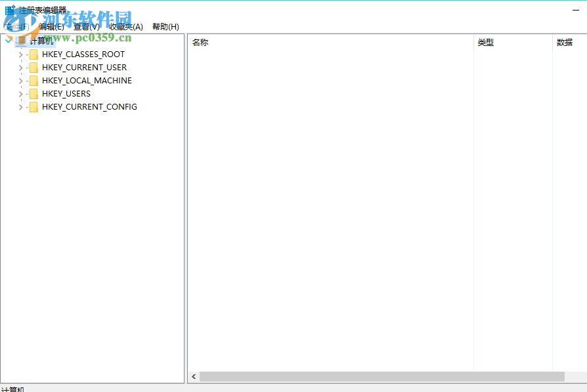Click the horizontal scrollbar thumb

[x=382, y=377]
